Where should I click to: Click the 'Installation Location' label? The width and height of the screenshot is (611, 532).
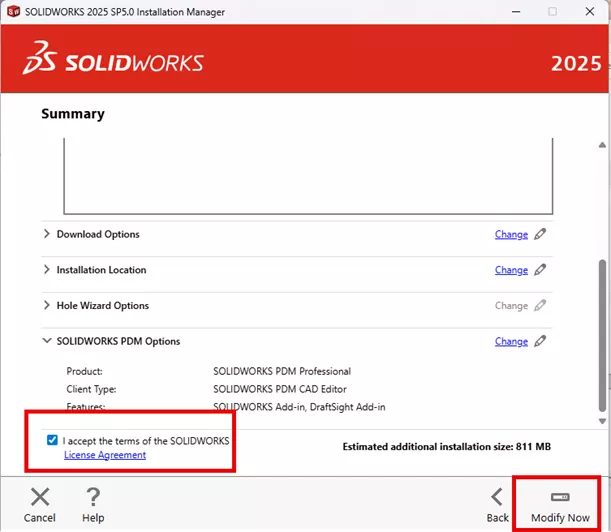click(x=101, y=270)
